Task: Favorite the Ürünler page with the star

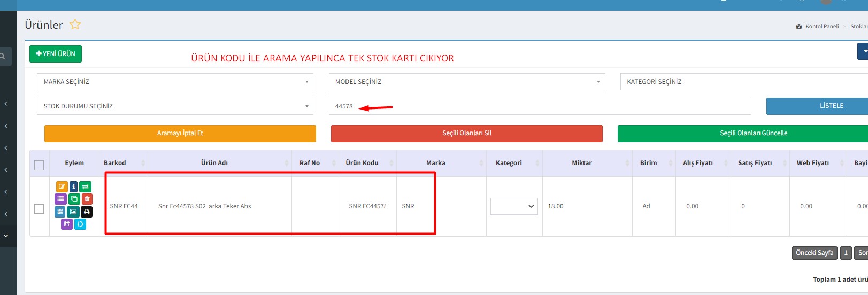Action: point(75,25)
